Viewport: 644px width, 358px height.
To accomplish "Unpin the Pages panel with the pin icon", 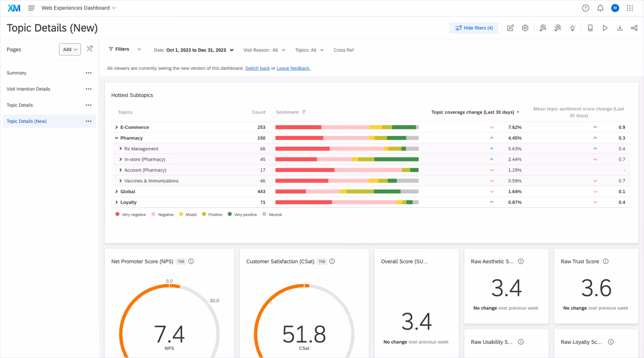I will (x=89, y=49).
